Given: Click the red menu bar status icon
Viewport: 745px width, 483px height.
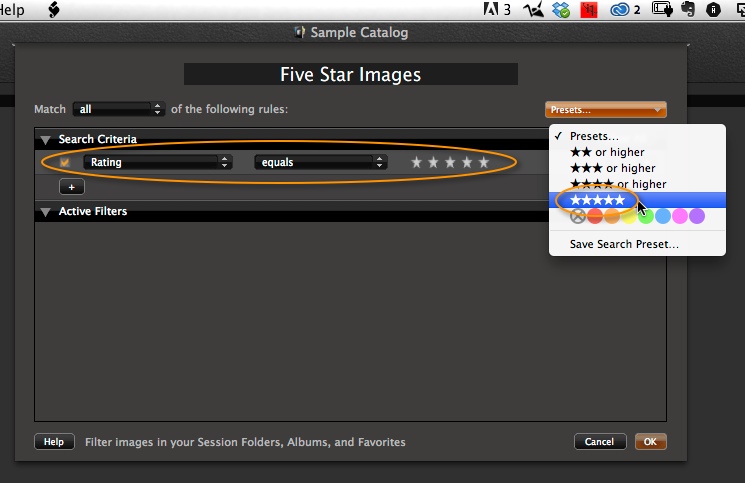Looking at the screenshot, I should click(589, 9).
